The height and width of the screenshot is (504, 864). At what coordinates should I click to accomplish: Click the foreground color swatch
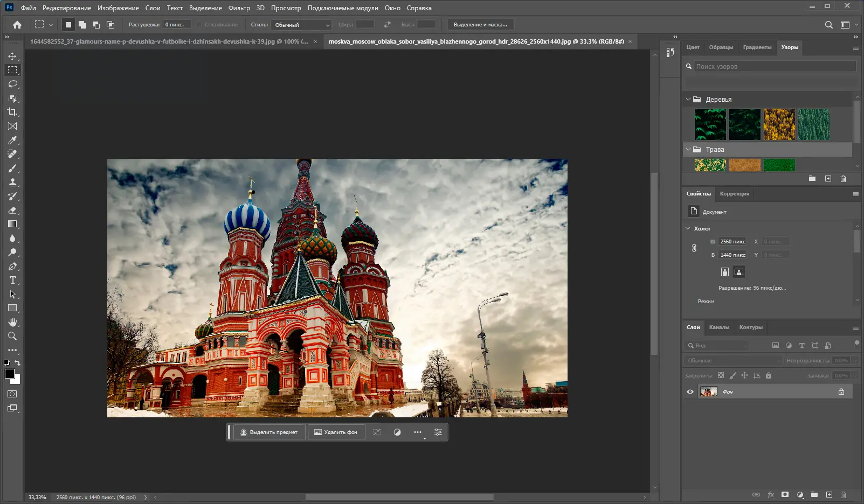pyautogui.click(x=9, y=374)
